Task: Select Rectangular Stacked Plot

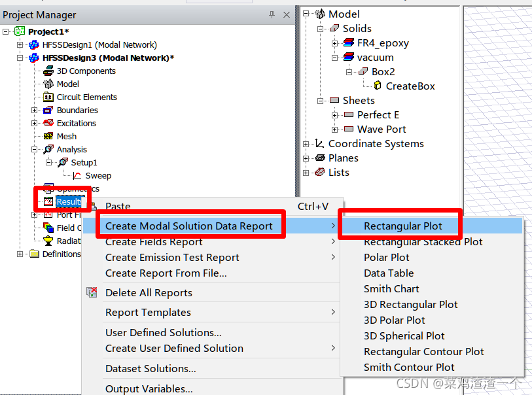Action: tap(432, 241)
